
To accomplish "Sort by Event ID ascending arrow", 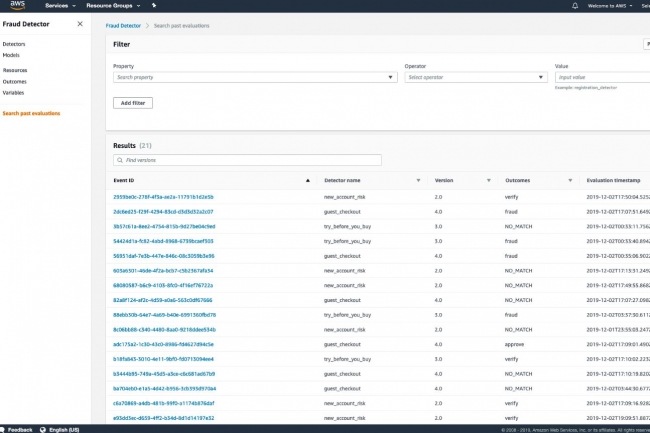I will tap(308, 181).
